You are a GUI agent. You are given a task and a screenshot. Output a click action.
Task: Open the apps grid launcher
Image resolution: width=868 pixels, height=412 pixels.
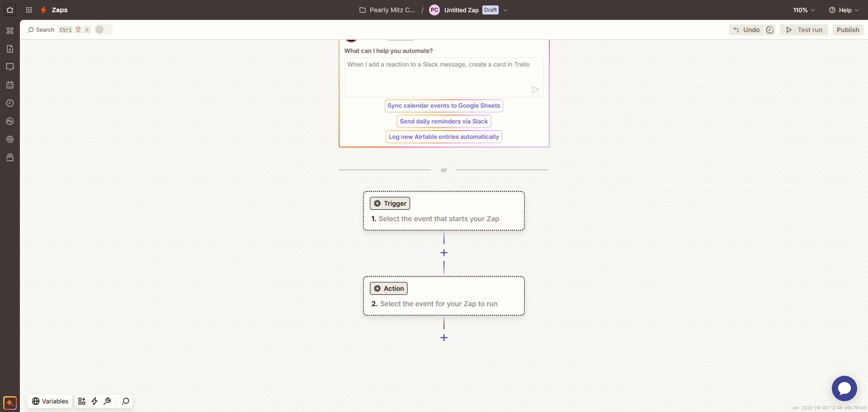click(29, 10)
